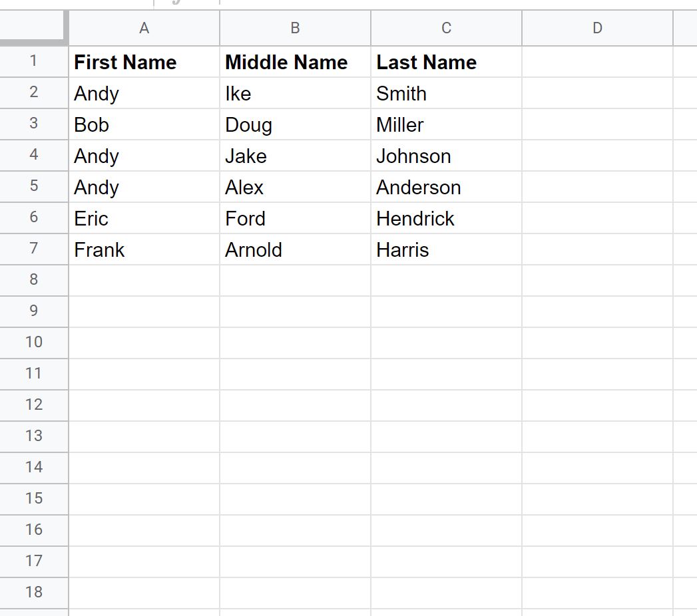The width and height of the screenshot is (697, 616).
Task: Select the column B header
Action: point(295,28)
